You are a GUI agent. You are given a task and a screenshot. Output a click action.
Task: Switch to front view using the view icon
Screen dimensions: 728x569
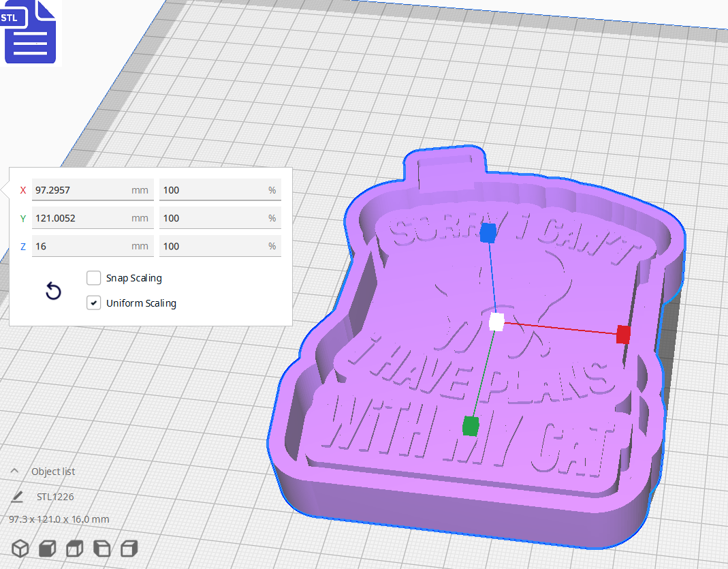point(47,549)
